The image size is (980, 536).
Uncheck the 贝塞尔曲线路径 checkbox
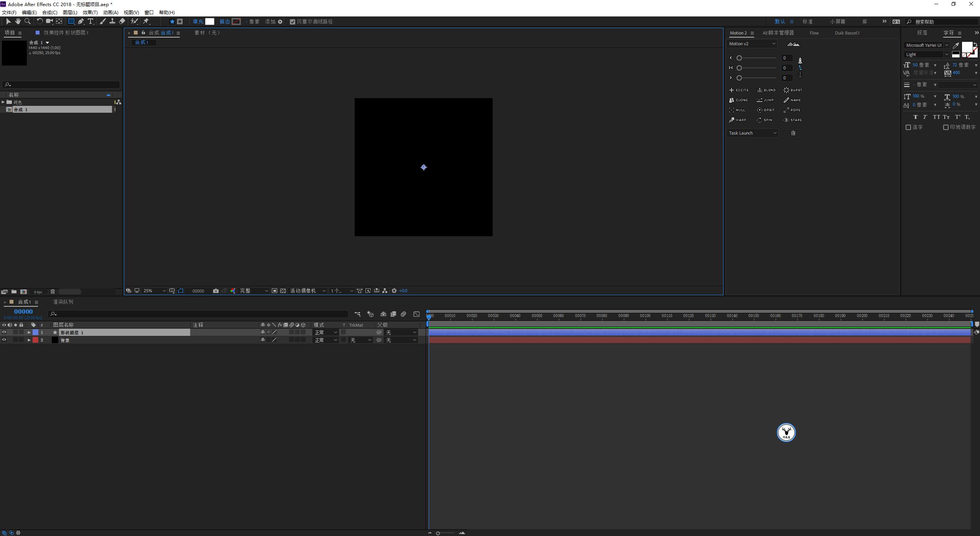tap(293, 22)
